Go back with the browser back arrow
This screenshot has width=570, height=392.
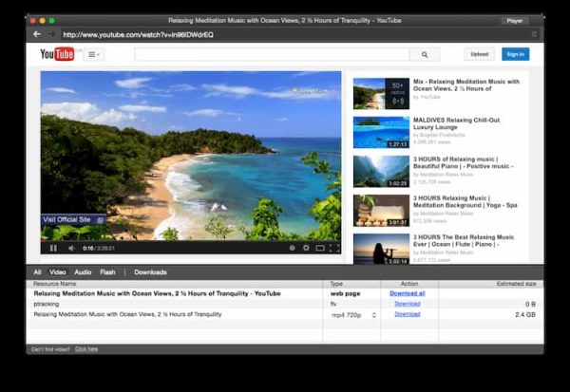click(37, 34)
